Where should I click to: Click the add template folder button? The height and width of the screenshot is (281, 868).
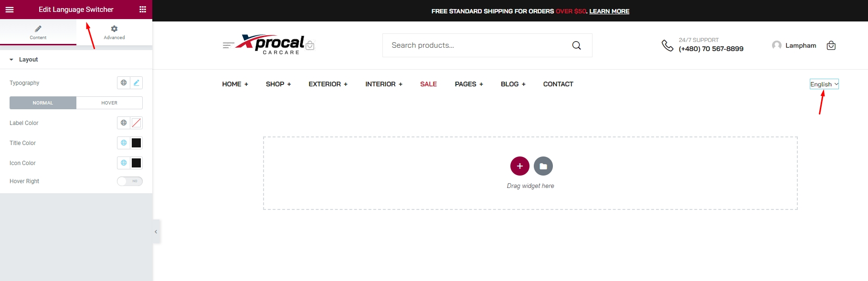tap(543, 166)
